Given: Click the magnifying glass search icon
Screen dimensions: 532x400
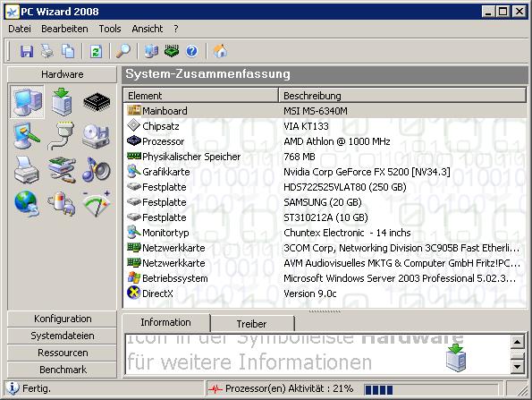Looking at the screenshot, I should point(122,51).
